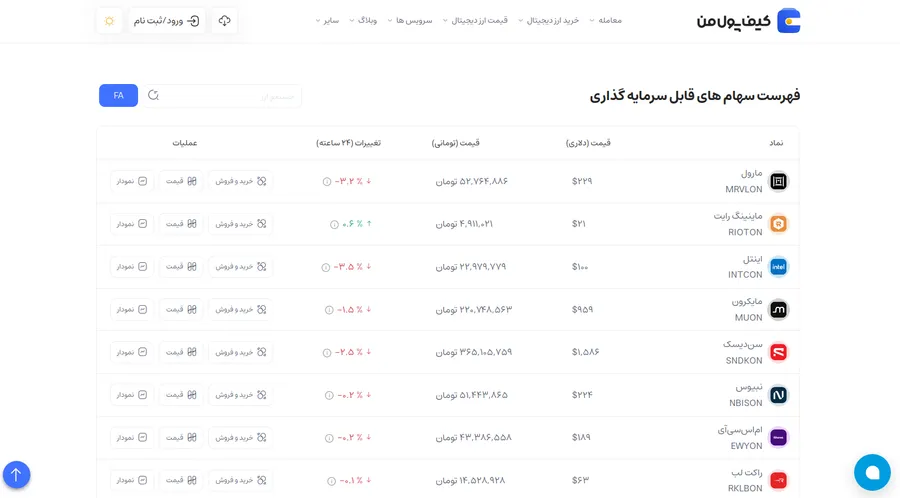Open نمودار chart for RIOTON
This screenshot has height=498, width=900.
(131, 224)
